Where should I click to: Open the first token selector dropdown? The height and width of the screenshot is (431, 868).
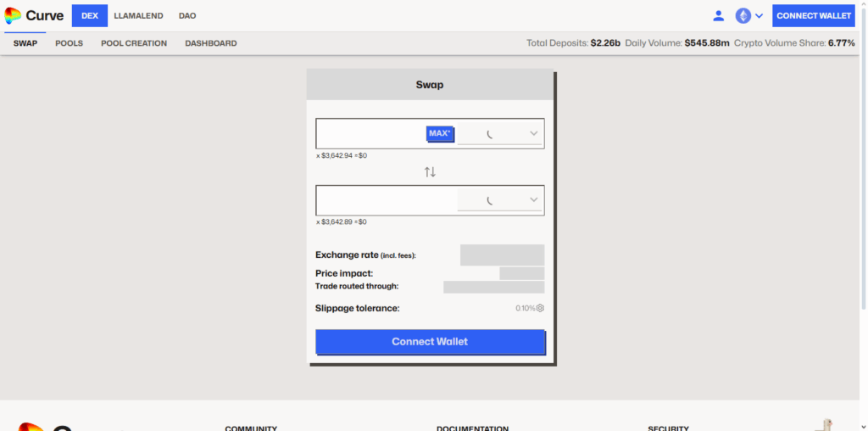[499, 133]
